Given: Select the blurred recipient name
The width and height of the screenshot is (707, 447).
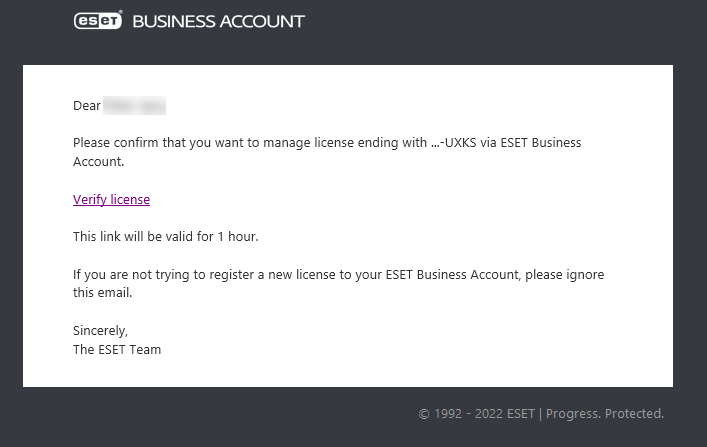Looking at the screenshot, I should tap(134, 106).
